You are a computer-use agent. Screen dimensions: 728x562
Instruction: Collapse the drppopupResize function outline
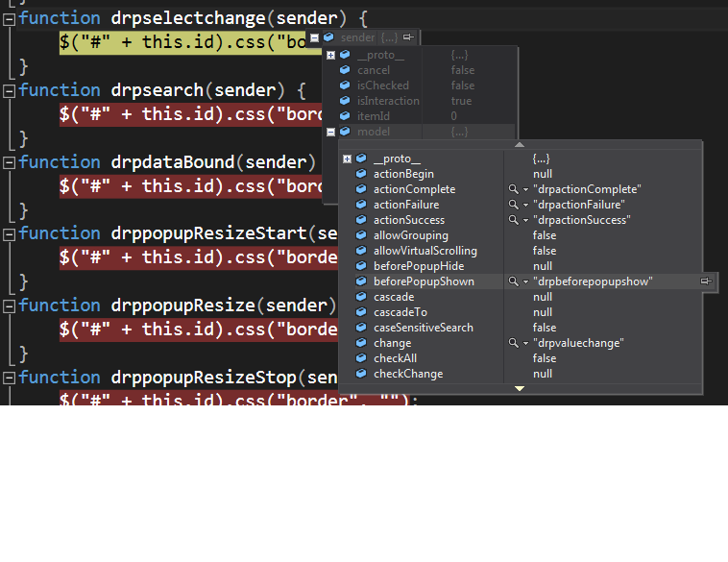coord(9,306)
